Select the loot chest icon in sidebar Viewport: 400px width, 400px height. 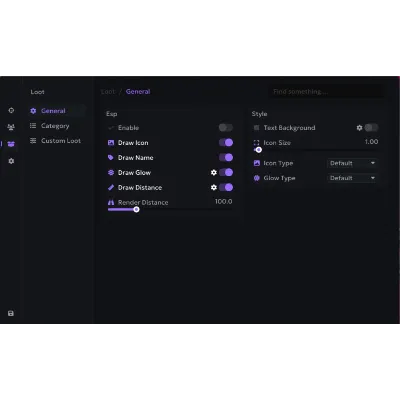11,144
